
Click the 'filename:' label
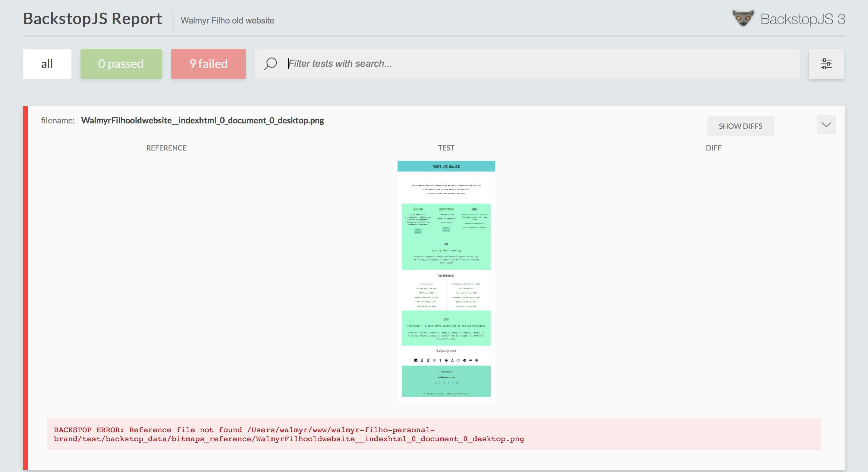58,120
